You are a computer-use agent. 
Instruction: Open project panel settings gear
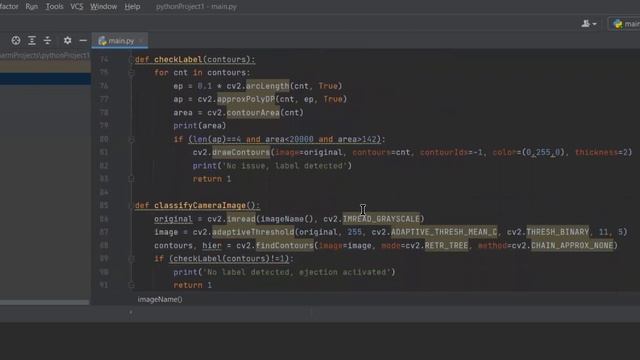click(67, 40)
